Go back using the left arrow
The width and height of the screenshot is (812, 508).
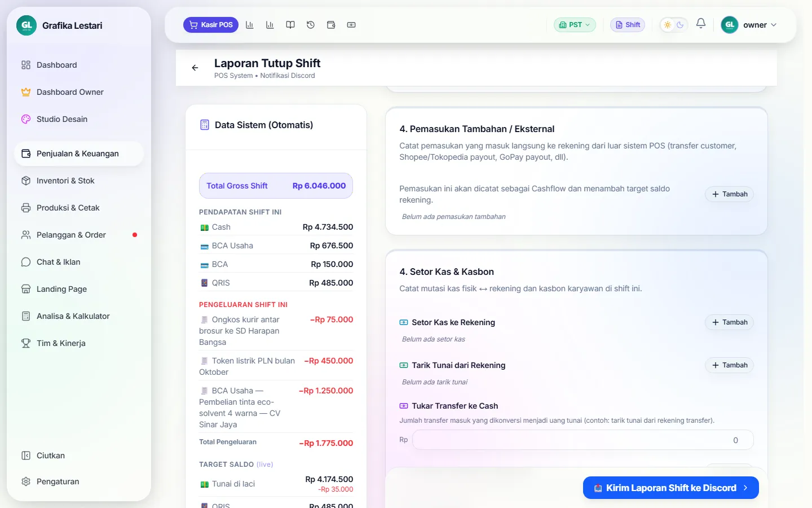point(195,68)
